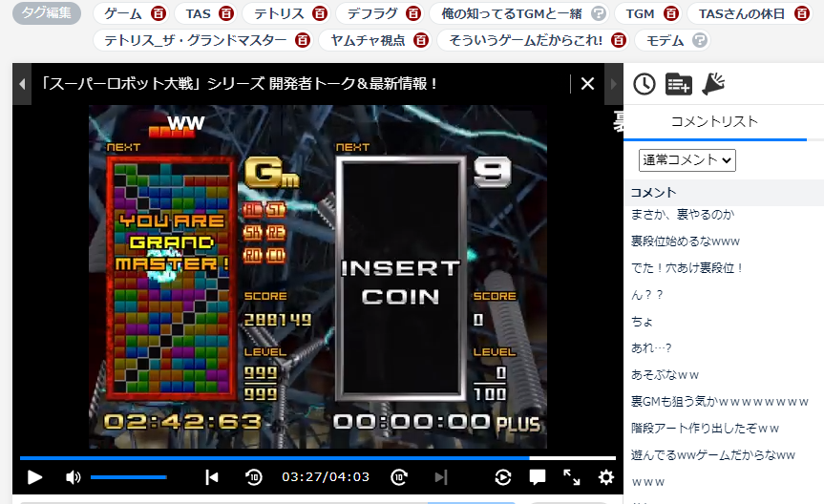Open the TASさんの休日 tag
The height and width of the screenshot is (504, 824).
742,13
